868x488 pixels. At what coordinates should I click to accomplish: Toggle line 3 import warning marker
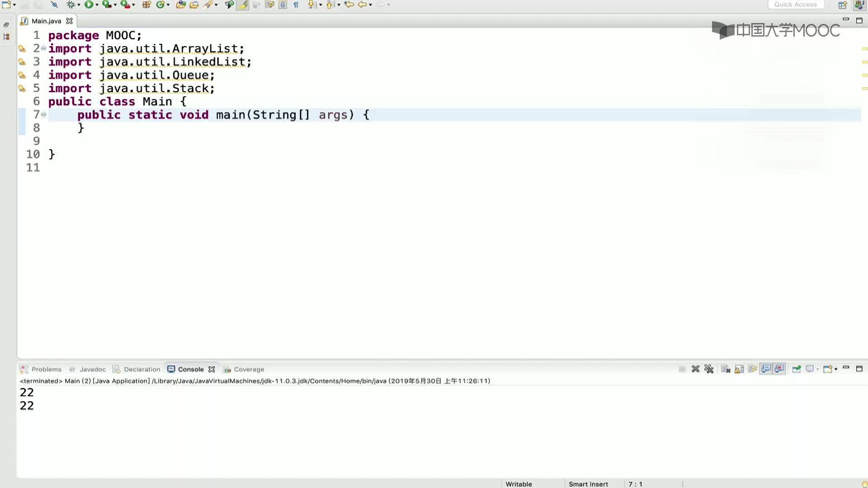(21, 61)
